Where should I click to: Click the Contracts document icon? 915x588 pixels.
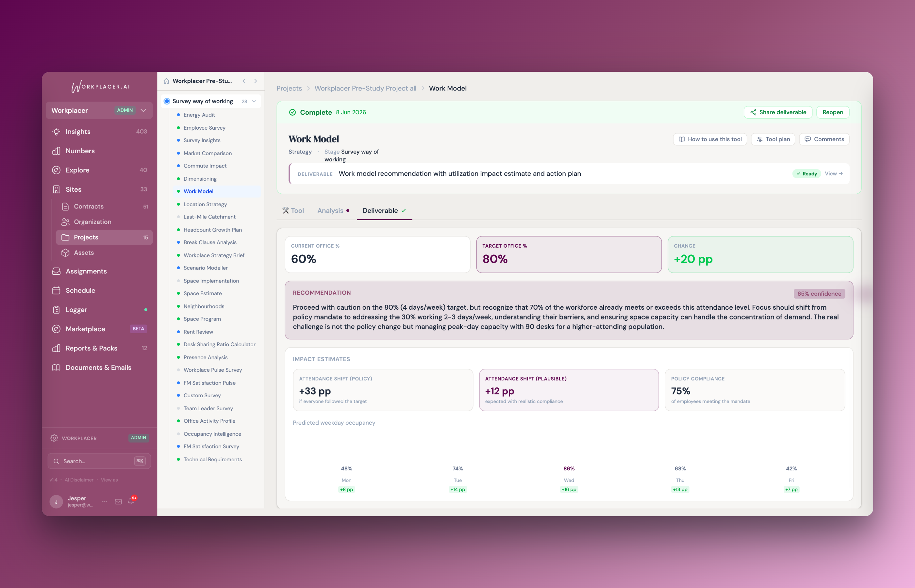(65, 206)
